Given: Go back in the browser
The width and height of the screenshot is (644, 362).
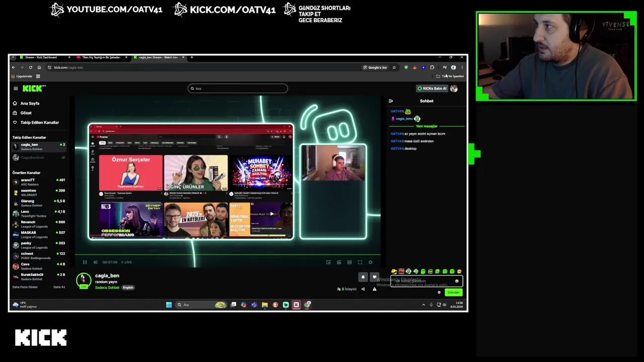Looking at the screenshot, I should [14, 67].
